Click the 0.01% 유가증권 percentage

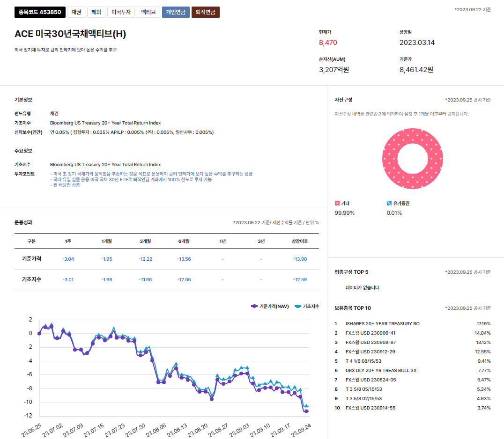394,213
